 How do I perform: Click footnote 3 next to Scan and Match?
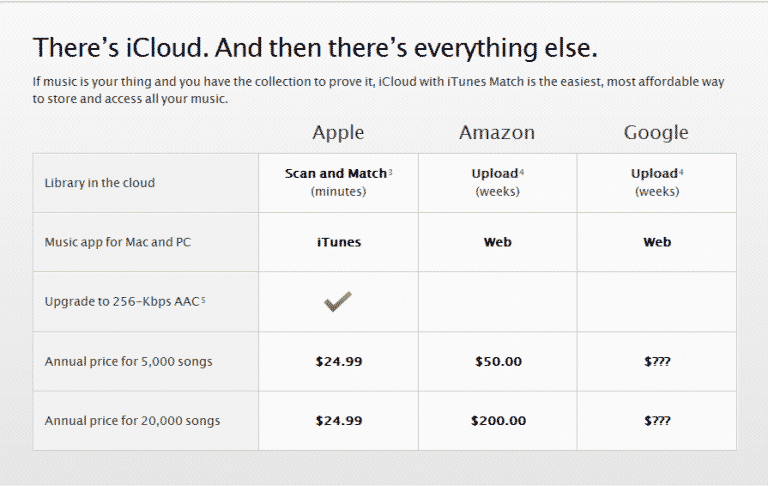[x=390, y=172]
